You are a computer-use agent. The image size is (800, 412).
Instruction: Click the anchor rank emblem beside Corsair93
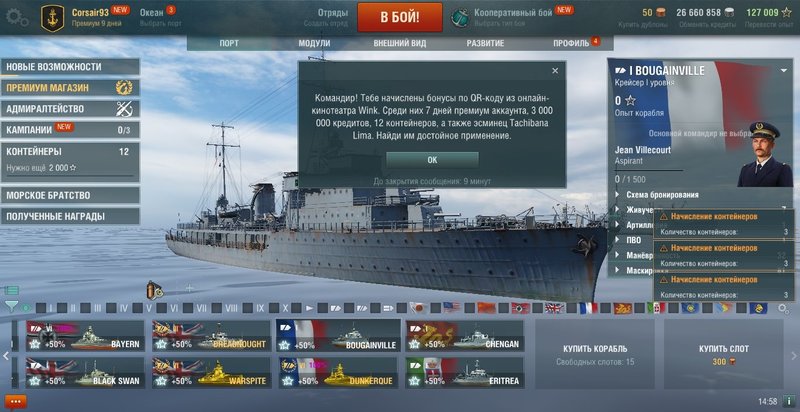tap(53, 18)
